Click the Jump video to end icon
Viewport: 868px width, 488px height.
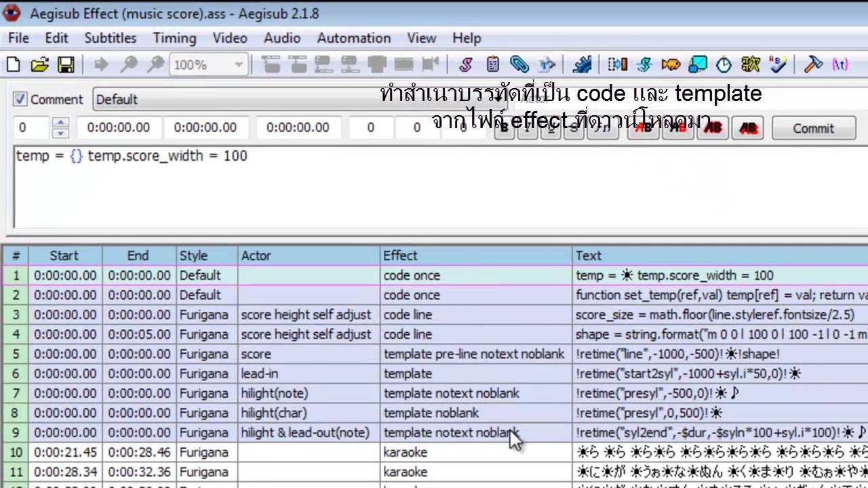[297, 64]
